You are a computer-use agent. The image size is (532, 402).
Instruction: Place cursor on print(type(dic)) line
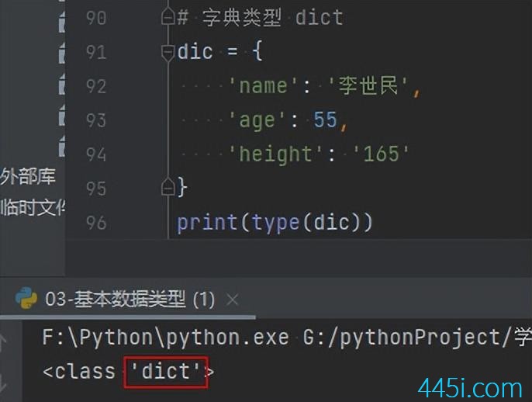(275, 223)
